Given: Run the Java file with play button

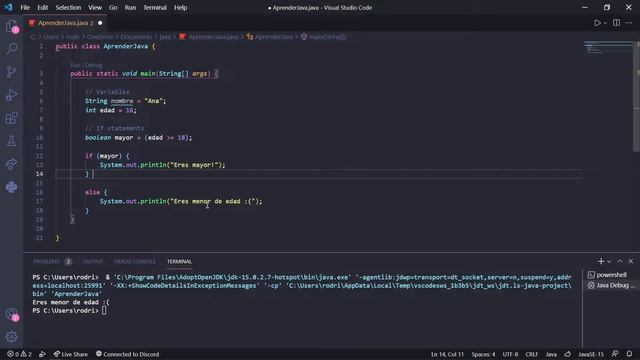Looking at the screenshot, I should 597,23.
